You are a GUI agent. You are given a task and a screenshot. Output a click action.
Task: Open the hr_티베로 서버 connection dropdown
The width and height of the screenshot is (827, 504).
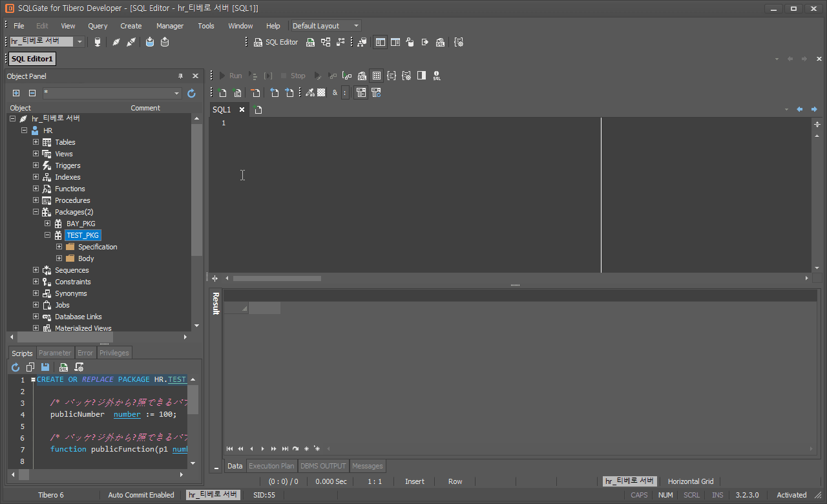[x=79, y=41]
